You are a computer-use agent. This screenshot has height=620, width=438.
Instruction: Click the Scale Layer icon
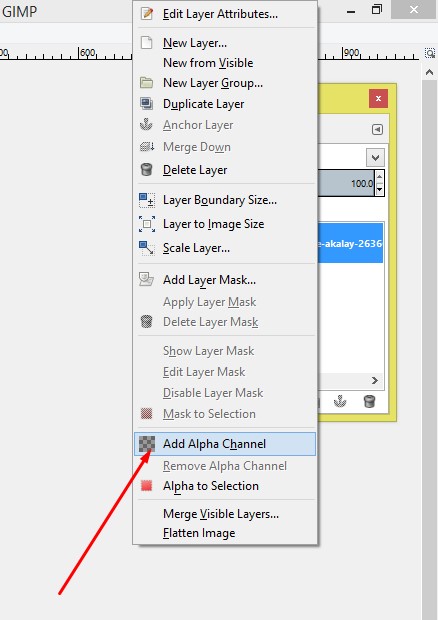pyautogui.click(x=147, y=248)
